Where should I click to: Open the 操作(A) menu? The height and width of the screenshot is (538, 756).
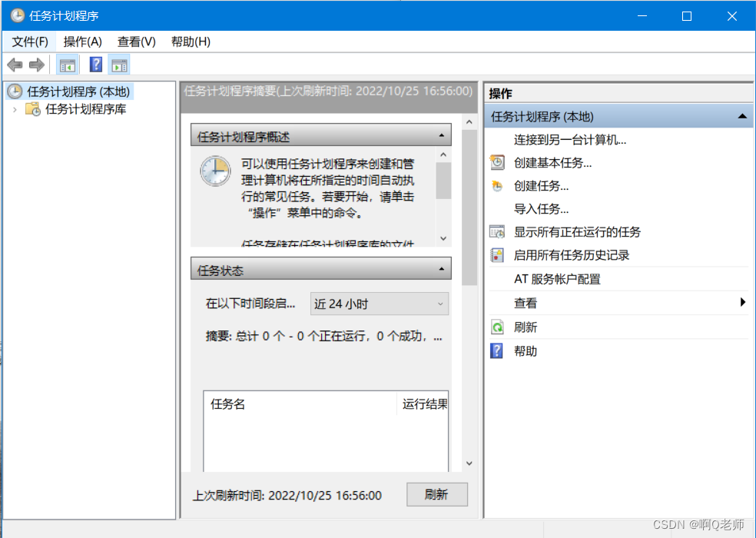(x=82, y=42)
